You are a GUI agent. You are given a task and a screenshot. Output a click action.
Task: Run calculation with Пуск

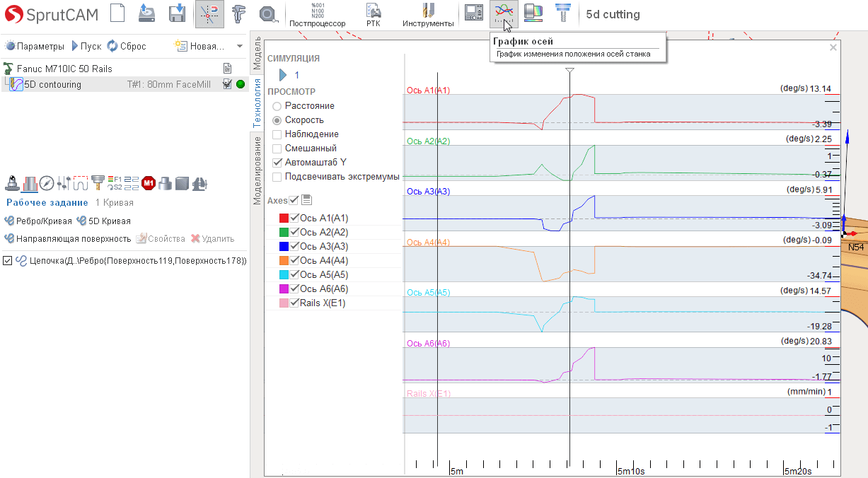(x=86, y=46)
